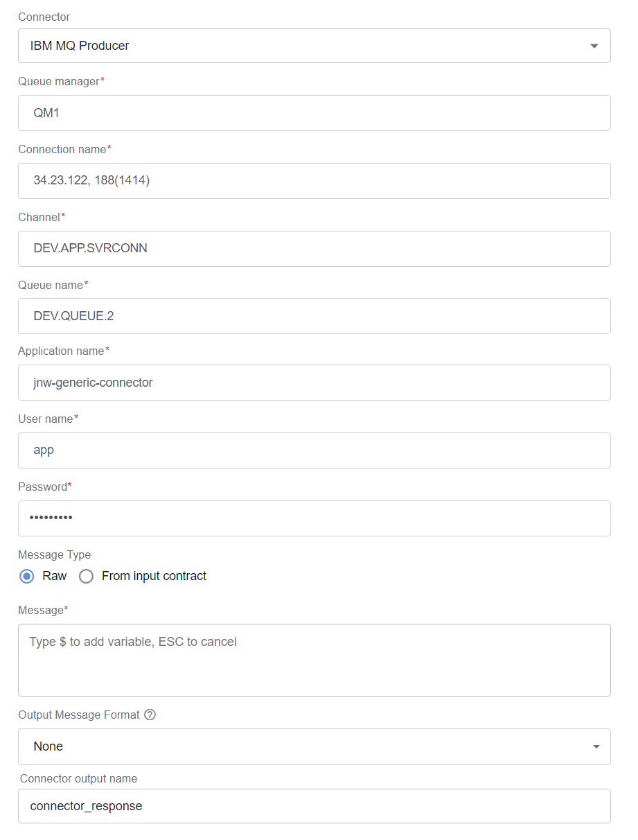This screenshot has width=638, height=840.
Task: Click the Queue name field
Action: click(x=314, y=316)
